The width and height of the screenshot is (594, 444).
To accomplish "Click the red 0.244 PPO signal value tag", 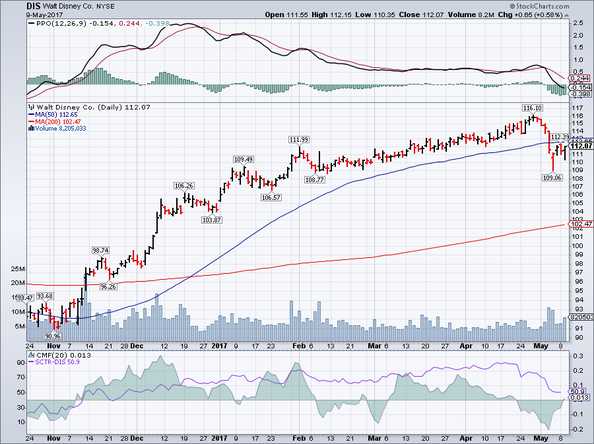I will point(580,78).
